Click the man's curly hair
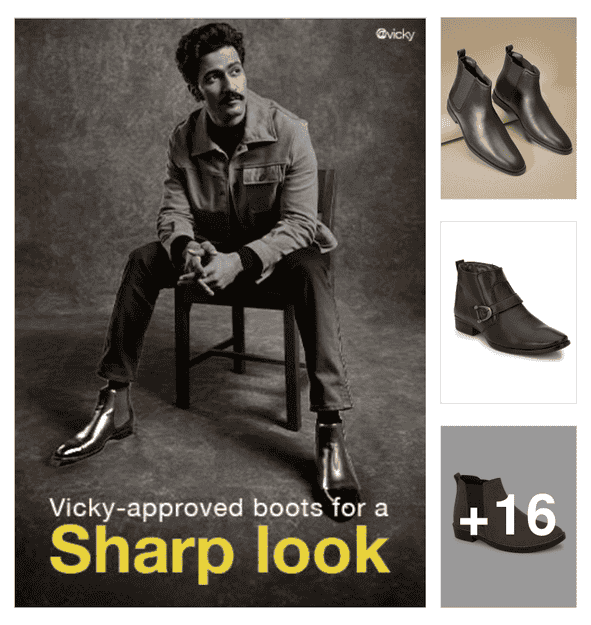591x625 pixels. [x=208, y=47]
